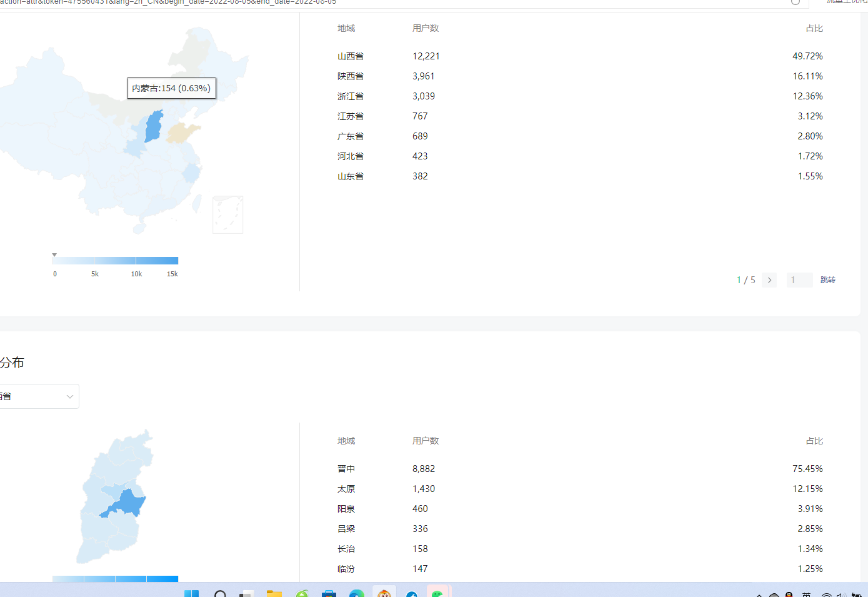Click 山东省 row in region table

pyautogui.click(x=580, y=176)
